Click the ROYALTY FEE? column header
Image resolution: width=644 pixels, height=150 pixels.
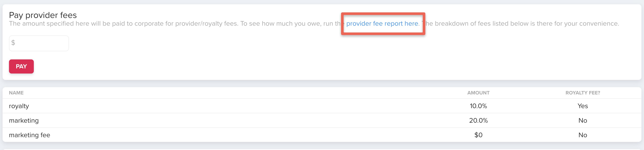click(x=583, y=93)
